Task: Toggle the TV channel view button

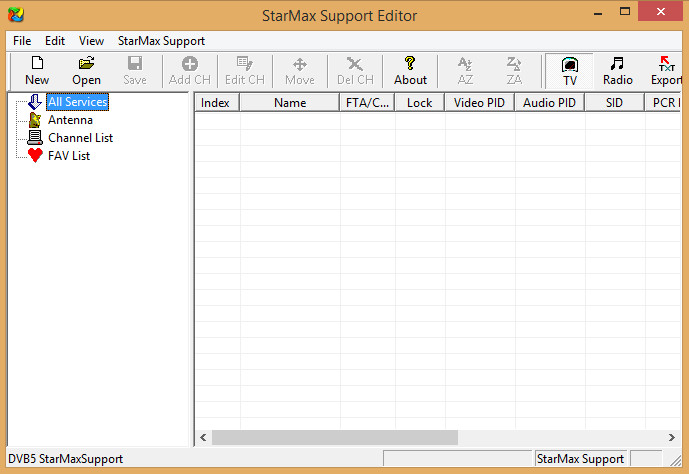Action: coord(569,71)
